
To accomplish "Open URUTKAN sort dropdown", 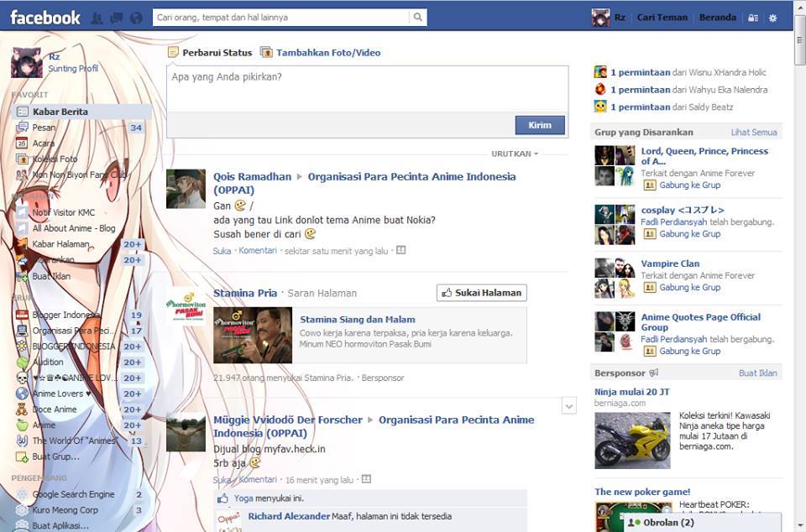I will 515,154.
